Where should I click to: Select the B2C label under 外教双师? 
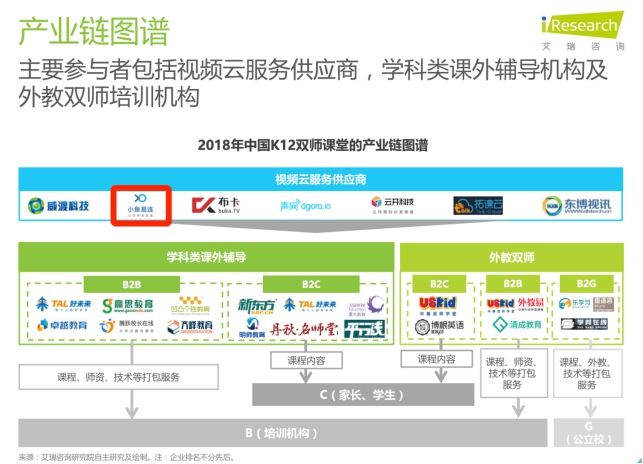tap(439, 283)
